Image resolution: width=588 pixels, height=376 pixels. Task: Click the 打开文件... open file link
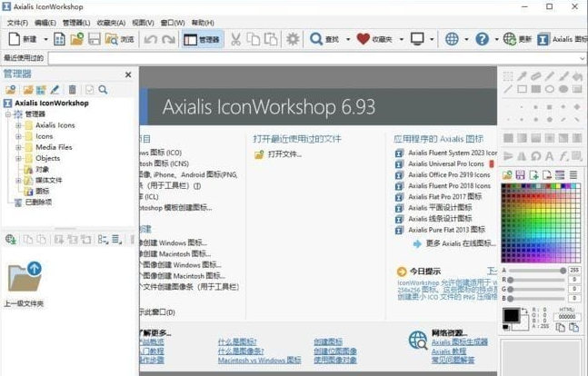284,154
